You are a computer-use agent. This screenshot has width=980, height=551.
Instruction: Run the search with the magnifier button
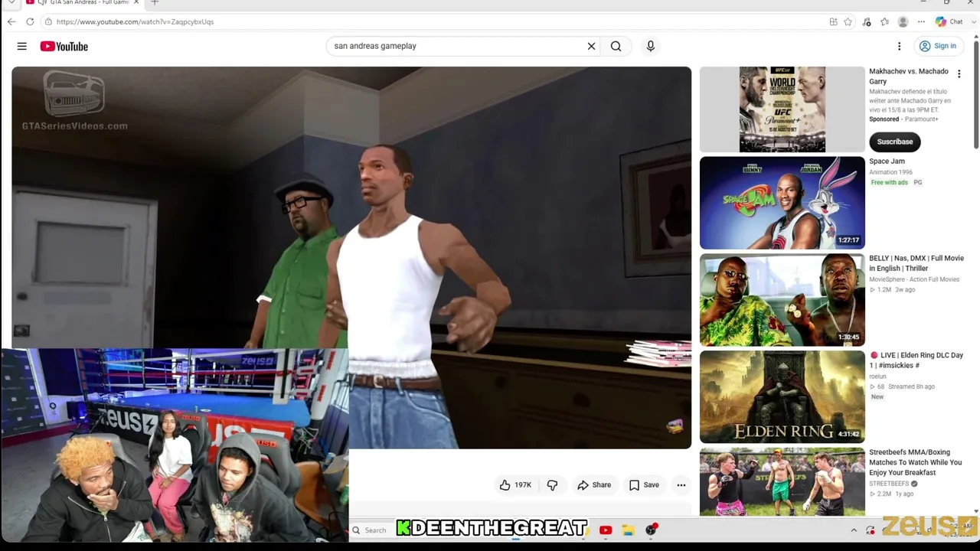(616, 46)
